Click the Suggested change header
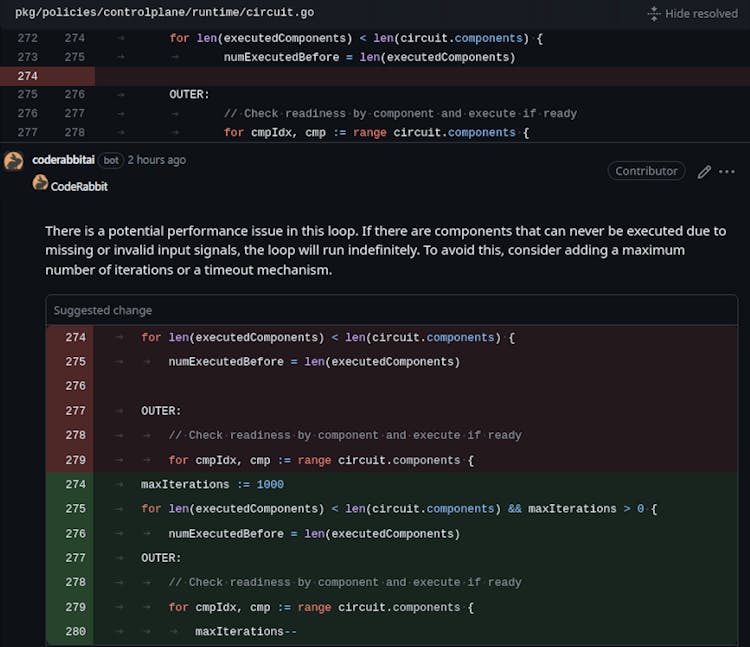This screenshot has height=647, width=750. pyautogui.click(x=103, y=311)
